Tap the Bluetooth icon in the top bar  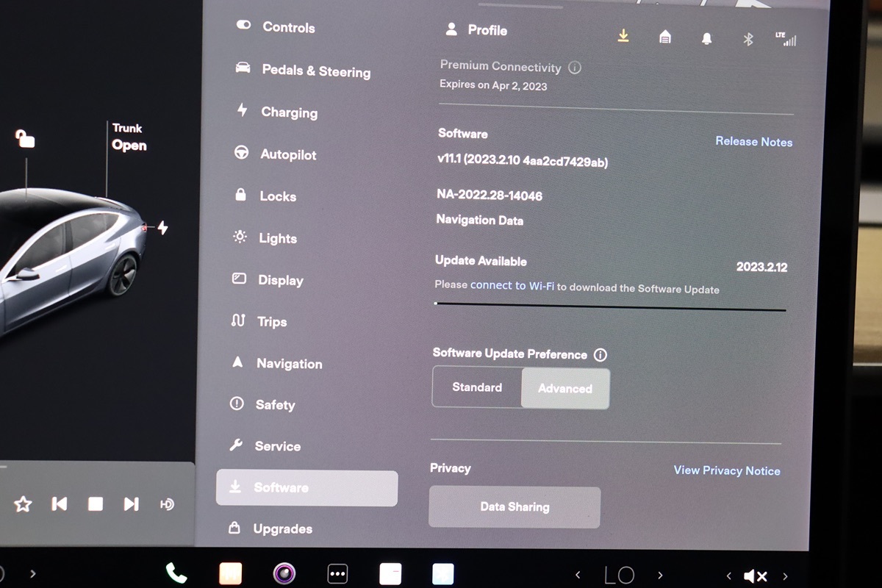(748, 39)
